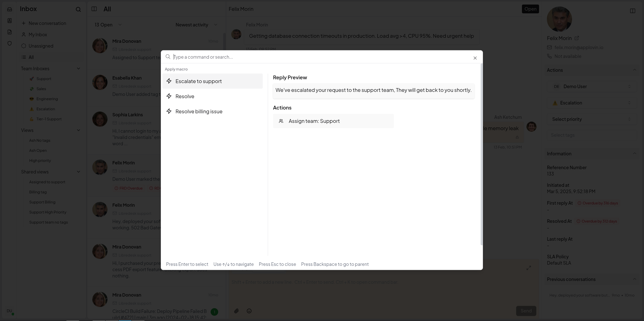Close the command bar with X icon
The width and height of the screenshot is (644, 321).
(475, 58)
